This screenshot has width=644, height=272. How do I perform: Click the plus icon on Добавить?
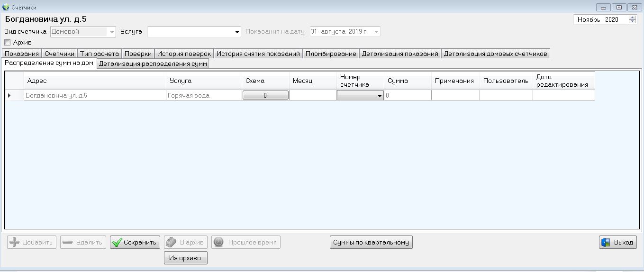tap(15, 242)
